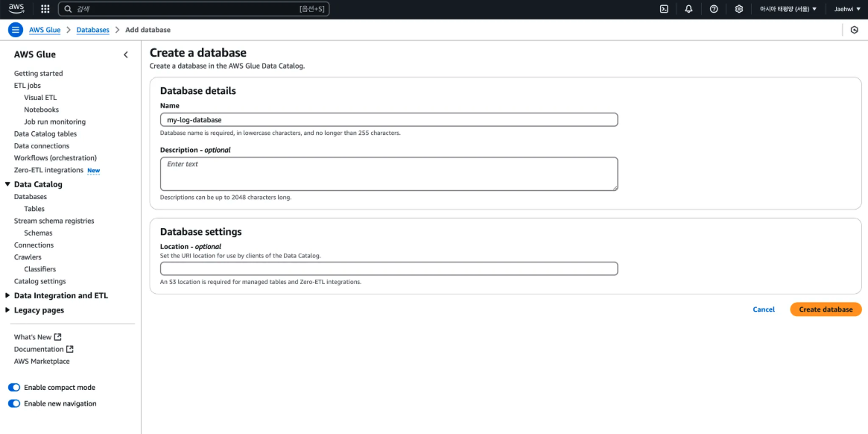Image resolution: width=868 pixels, height=434 pixels.
Task: Click the top search box
Action: pos(194,9)
